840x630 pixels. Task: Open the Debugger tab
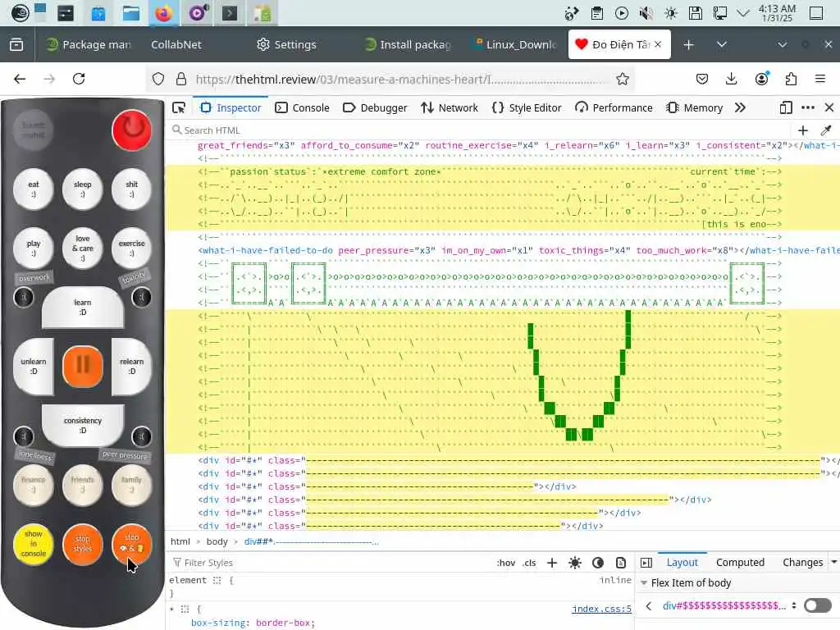tap(375, 107)
